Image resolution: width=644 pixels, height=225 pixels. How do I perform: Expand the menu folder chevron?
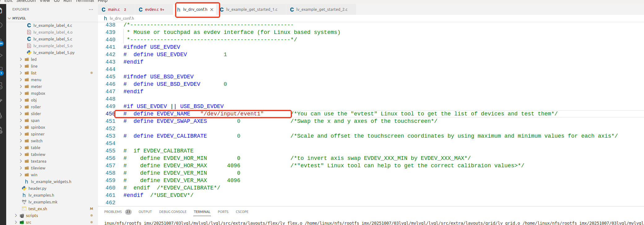click(x=21, y=80)
